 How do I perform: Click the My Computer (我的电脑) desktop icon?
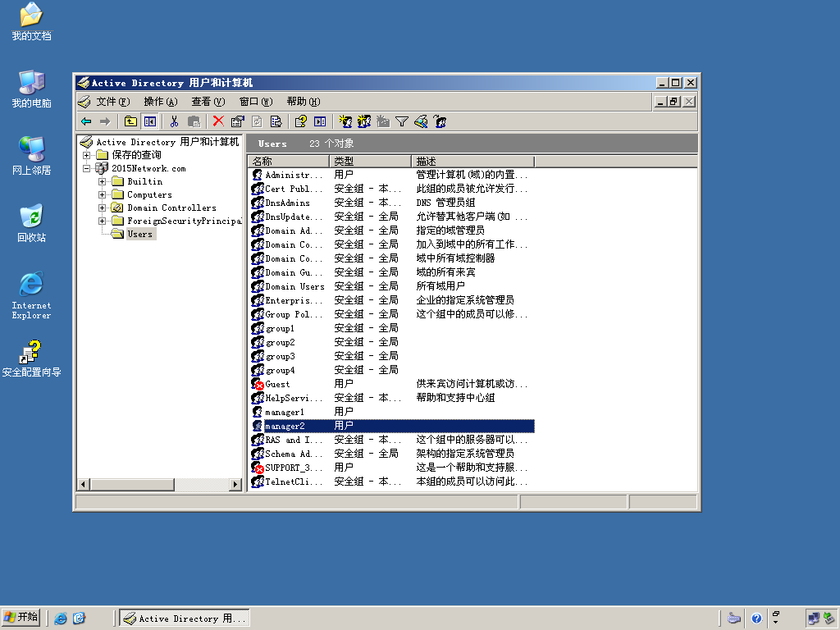click(x=32, y=89)
